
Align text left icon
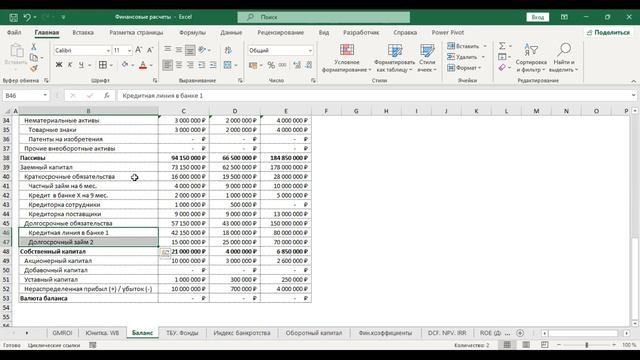(x=167, y=65)
